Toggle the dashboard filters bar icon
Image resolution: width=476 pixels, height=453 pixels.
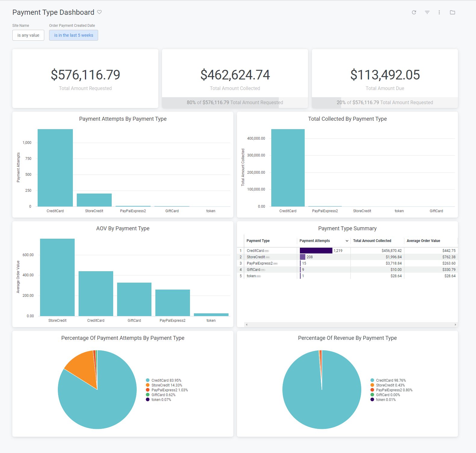click(427, 12)
